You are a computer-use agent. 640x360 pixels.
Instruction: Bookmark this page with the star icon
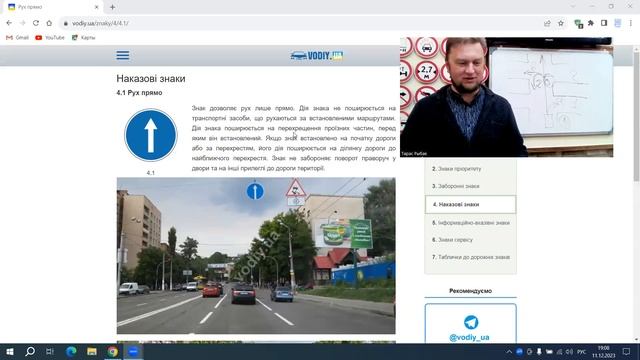tap(561, 23)
